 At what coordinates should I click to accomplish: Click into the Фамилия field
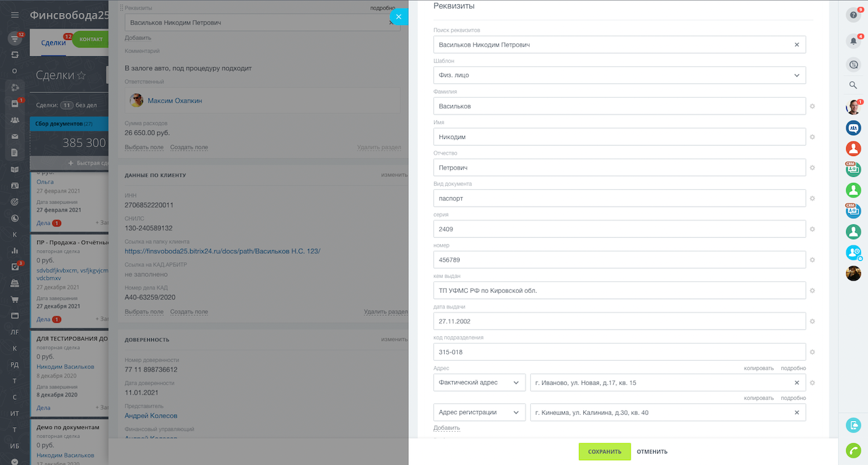(619, 106)
